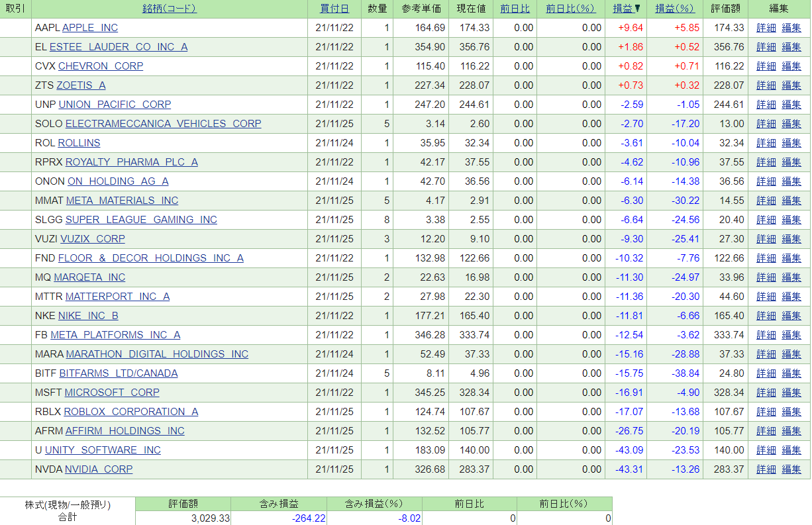
Task: Click 編集 in the AAPL row
Action: point(791,28)
